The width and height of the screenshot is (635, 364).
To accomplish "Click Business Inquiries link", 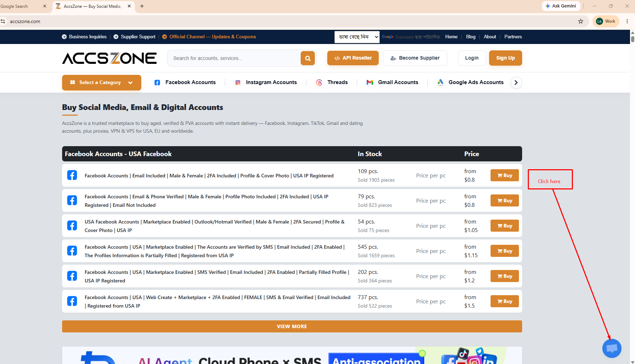I will coord(84,37).
